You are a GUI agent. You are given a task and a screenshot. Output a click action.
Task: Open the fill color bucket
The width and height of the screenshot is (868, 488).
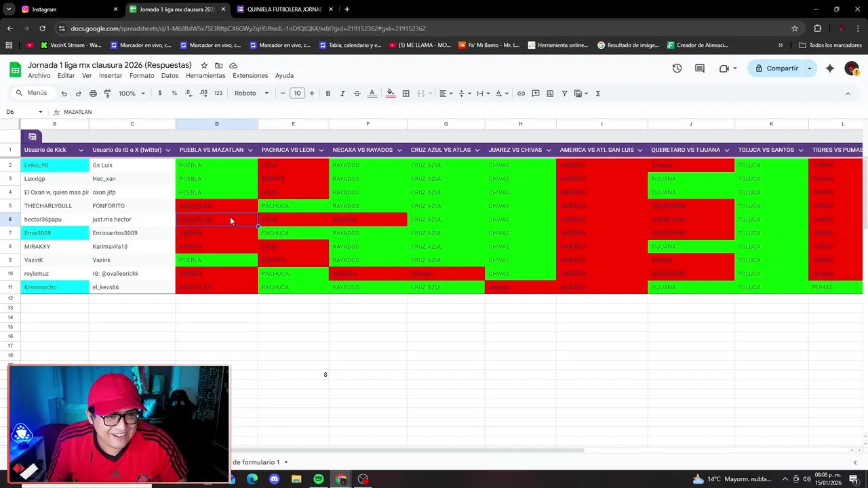(391, 94)
